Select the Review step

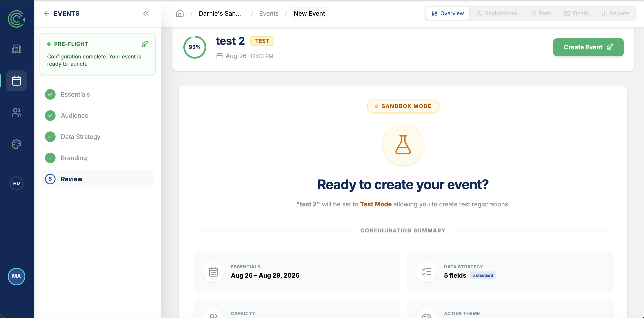pos(97,179)
